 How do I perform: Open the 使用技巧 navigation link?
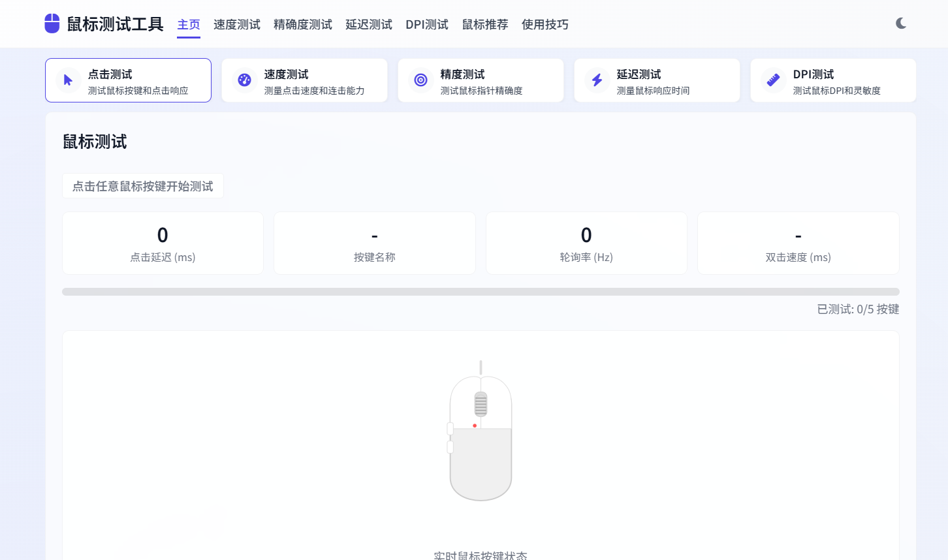click(x=545, y=25)
